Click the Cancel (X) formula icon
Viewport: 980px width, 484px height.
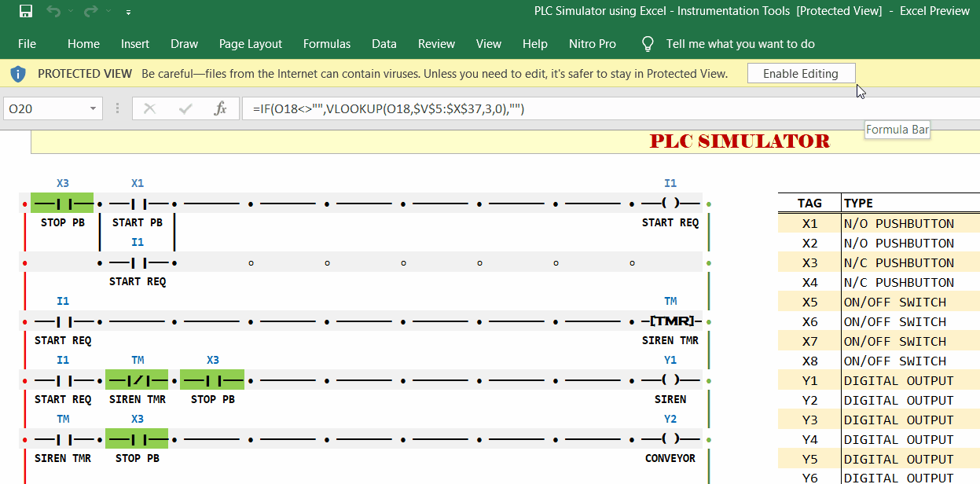point(149,108)
